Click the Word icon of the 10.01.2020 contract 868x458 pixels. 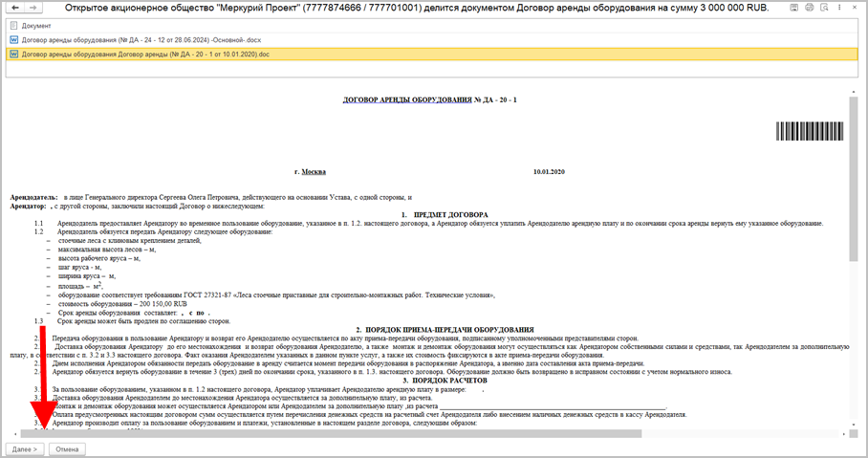coord(14,55)
